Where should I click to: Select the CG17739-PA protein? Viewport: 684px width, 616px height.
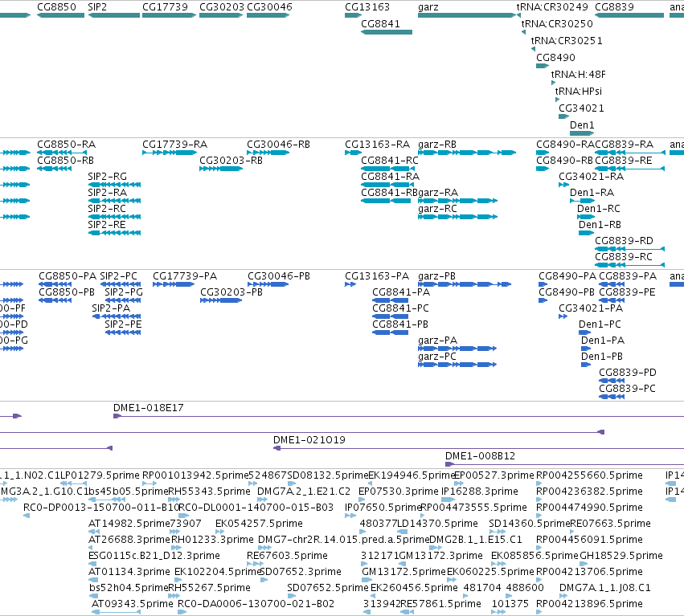[x=174, y=284]
